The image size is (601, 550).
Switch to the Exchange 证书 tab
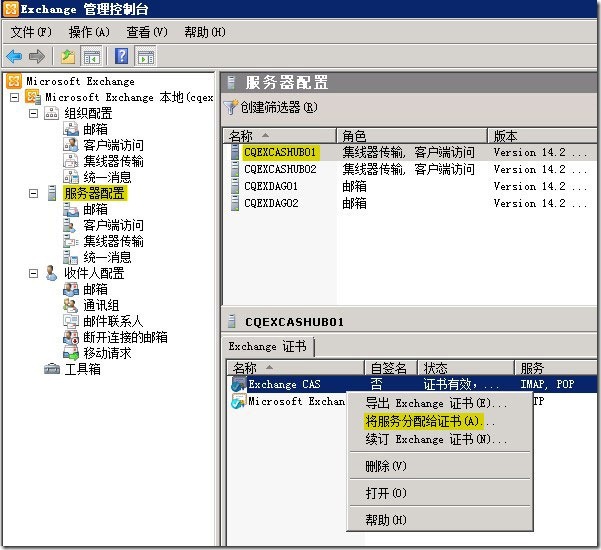coord(268,346)
